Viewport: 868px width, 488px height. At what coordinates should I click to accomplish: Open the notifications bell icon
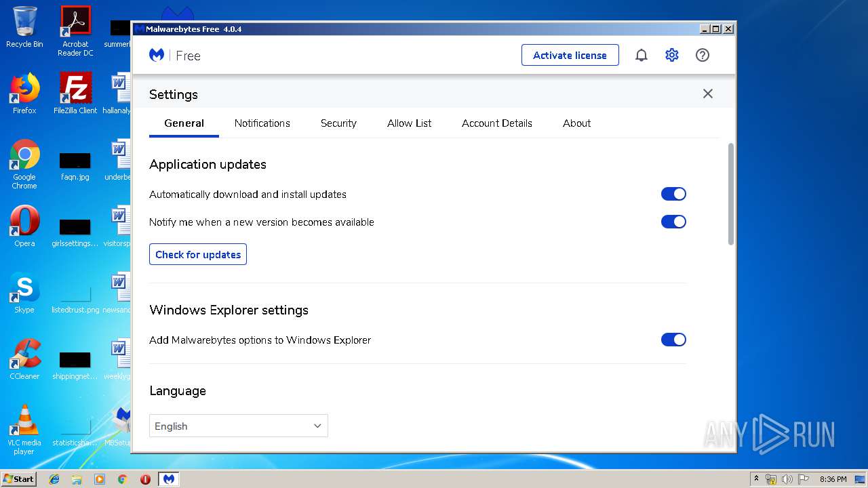tap(641, 56)
